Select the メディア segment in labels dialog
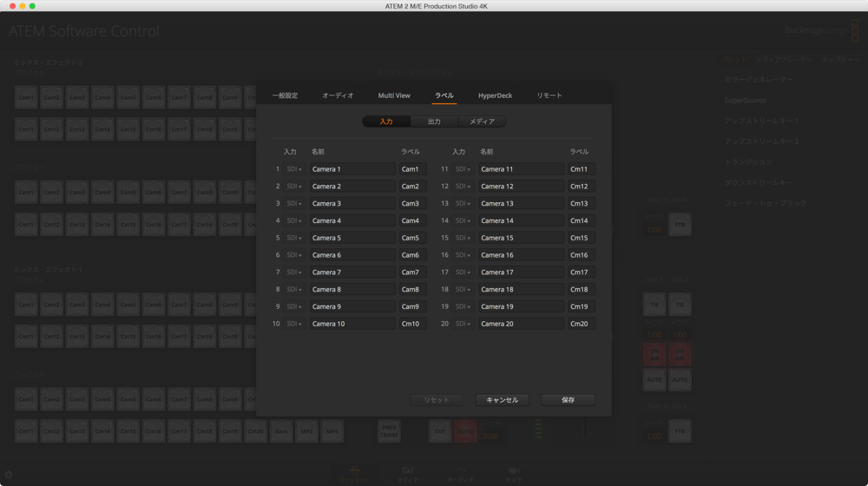The image size is (868, 486). coord(482,121)
